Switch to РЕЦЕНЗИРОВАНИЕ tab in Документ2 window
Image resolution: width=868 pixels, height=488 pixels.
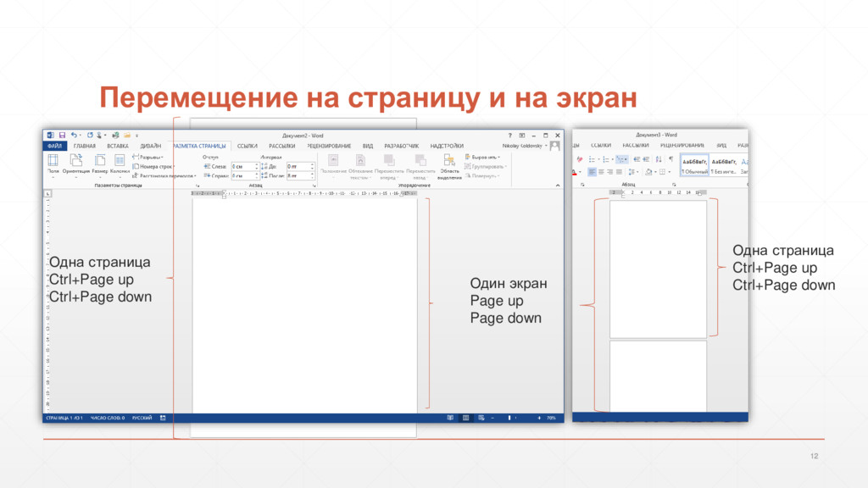[x=330, y=146]
